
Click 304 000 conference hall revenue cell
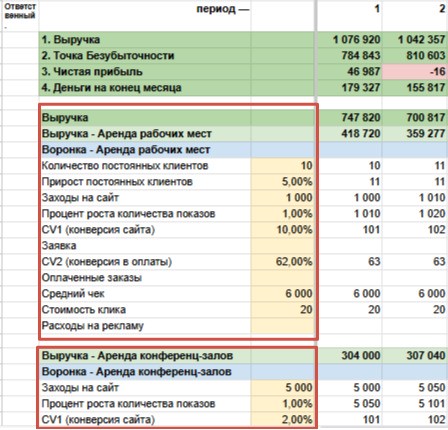coord(349,356)
